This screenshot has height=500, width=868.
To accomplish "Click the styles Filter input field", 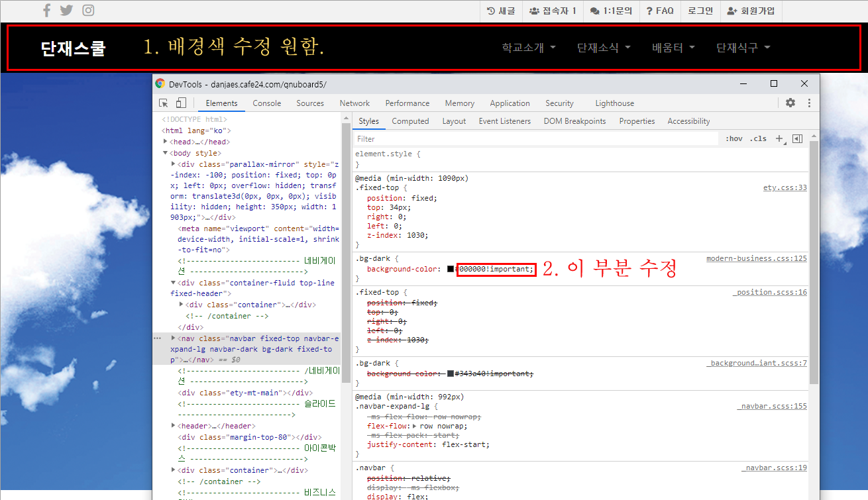I will pyautogui.click(x=535, y=139).
